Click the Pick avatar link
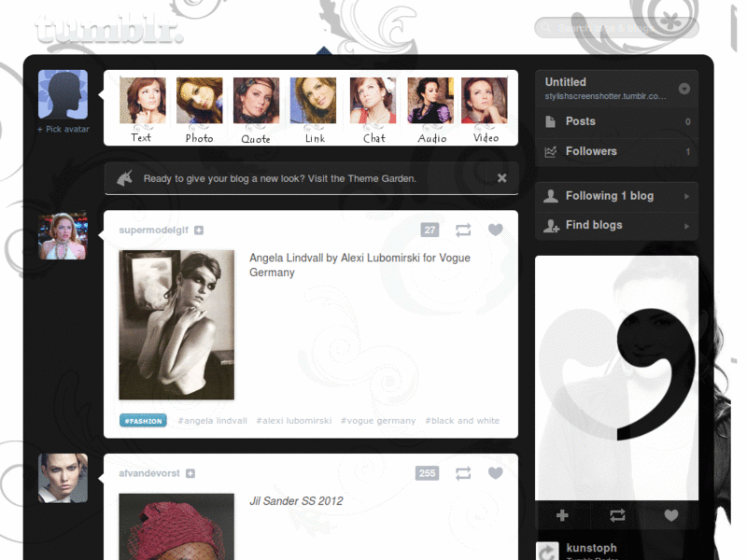747x560 pixels. 63,129
